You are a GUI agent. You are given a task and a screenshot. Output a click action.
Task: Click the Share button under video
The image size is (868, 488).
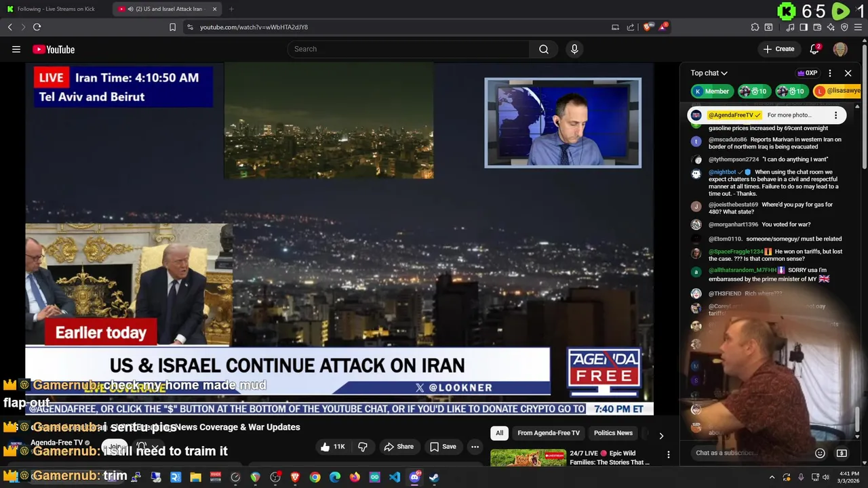click(399, 447)
